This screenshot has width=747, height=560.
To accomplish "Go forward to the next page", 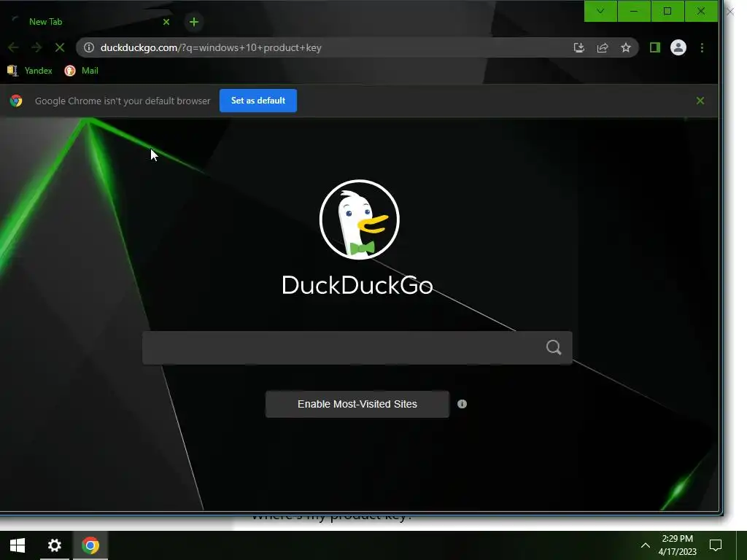I will (x=36, y=47).
